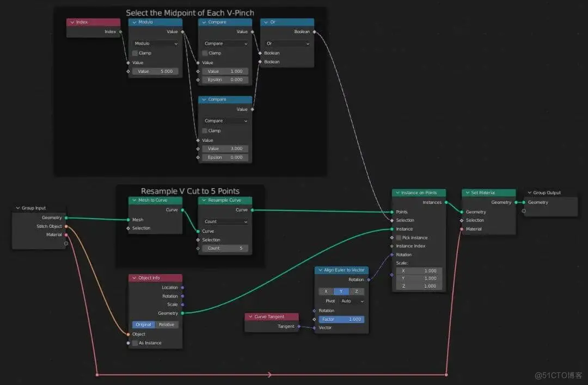Image resolution: width=588 pixels, height=385 pixels.
Task: Click Epsilon field below Value 1.000
Action: (225, 80)
